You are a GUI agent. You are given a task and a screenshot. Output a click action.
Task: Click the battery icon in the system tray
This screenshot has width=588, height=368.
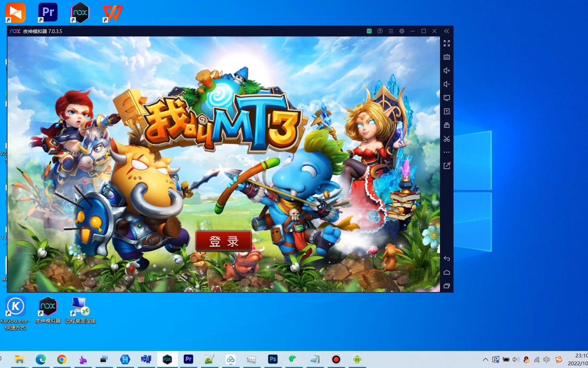pos(506,359)
